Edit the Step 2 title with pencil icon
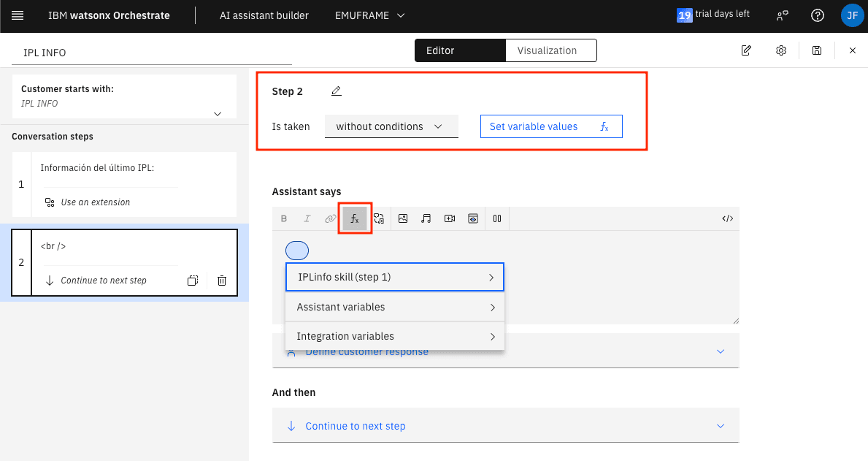 click(x=336, y=91)
